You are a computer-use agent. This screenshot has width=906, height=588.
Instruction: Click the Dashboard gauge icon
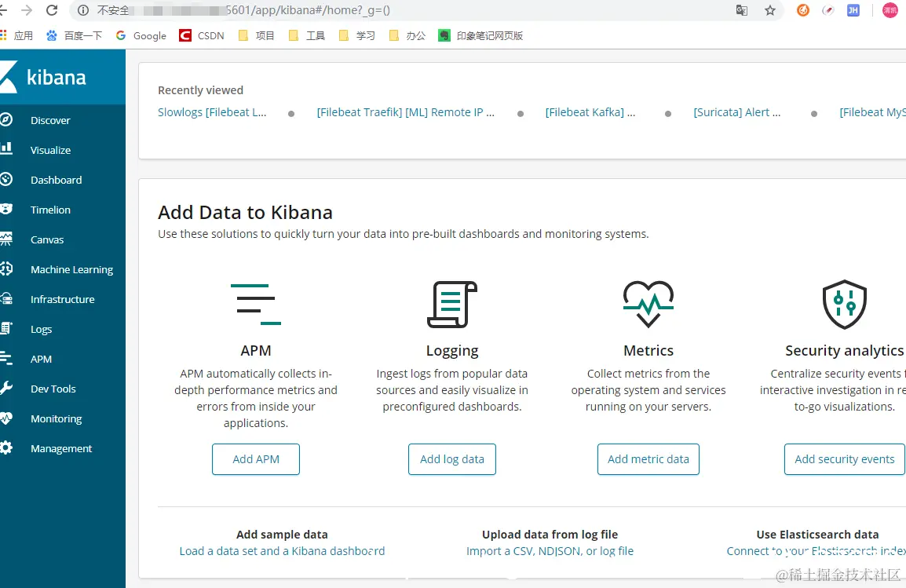(5, 179)
